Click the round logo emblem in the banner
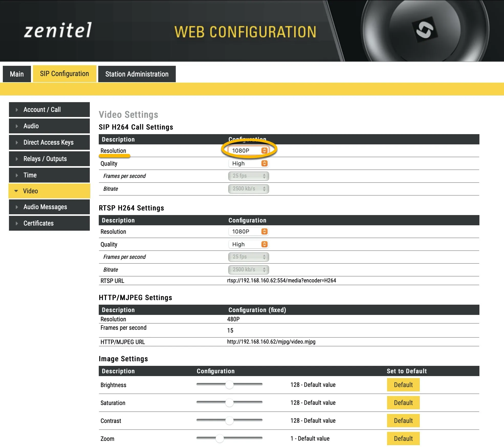Image resolution: width=504 pixels, height=447 pixels. click(x=425, y=30)
